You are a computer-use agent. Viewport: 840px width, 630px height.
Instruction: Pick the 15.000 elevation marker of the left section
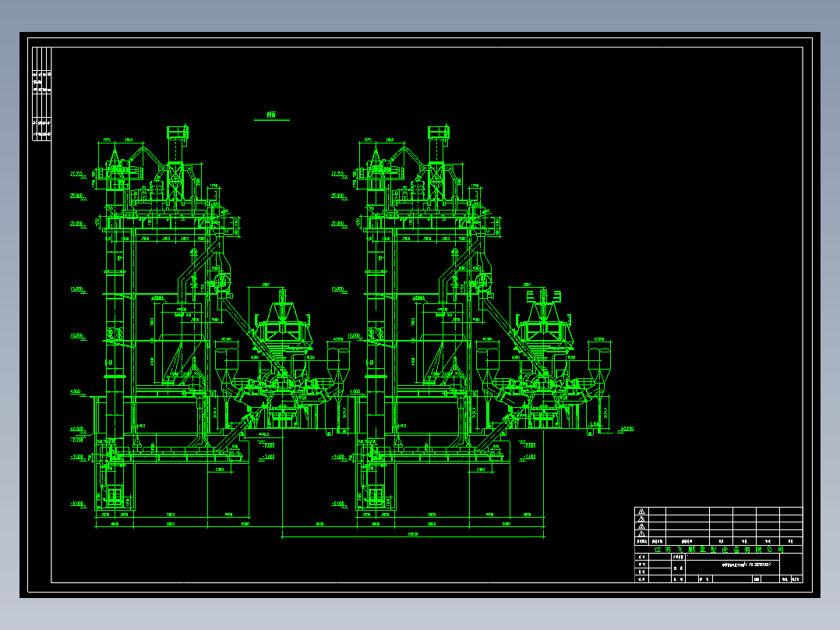[78, 290]
